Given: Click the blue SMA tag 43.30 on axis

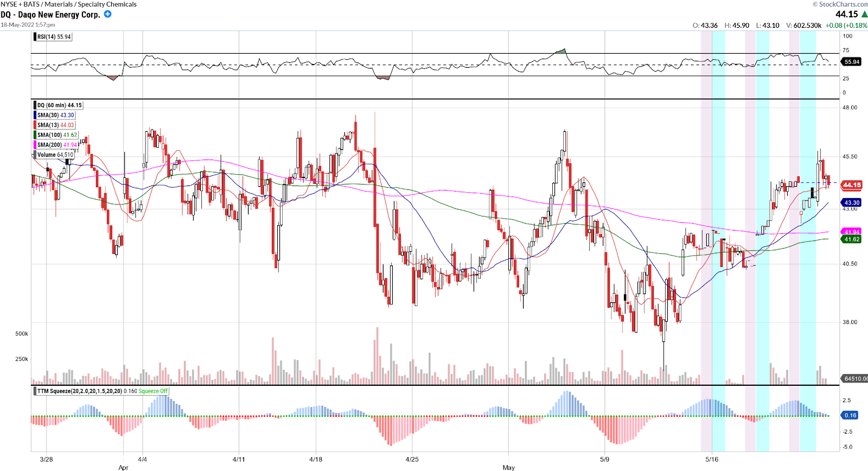Looking at the screenshot, I should [852, 203].
